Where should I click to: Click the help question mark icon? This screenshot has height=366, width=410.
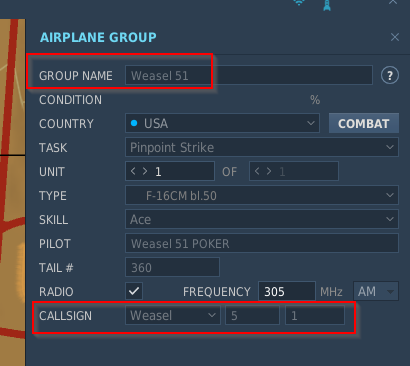[390, 76]
